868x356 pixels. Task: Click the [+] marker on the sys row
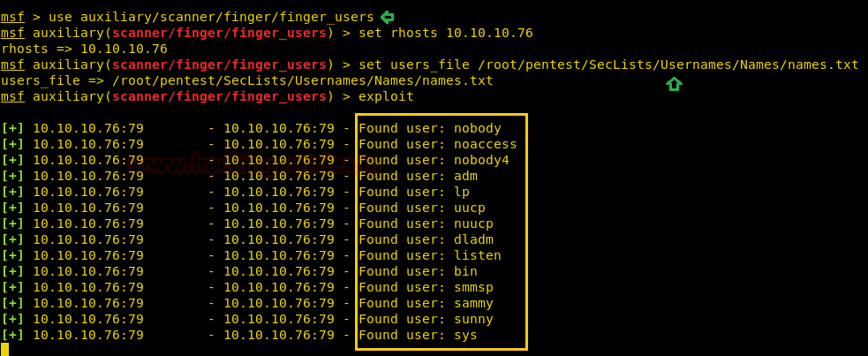(12, 335)
